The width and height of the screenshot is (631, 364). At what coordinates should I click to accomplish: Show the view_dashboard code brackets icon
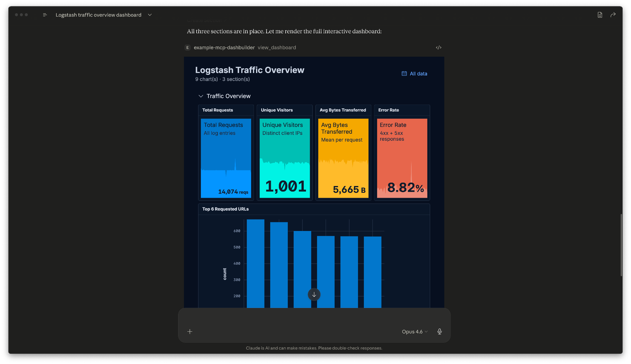[438, 47]
